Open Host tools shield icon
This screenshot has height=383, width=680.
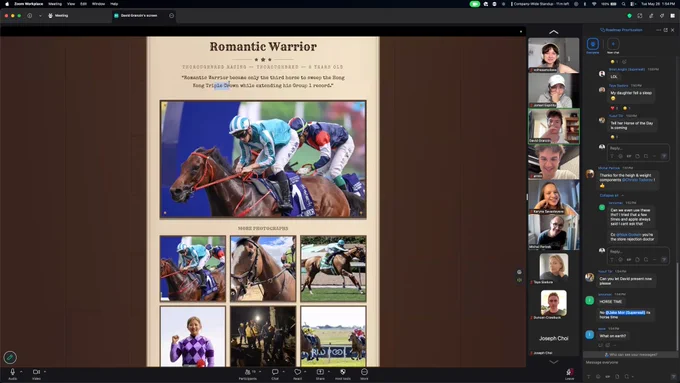(343, 372)
